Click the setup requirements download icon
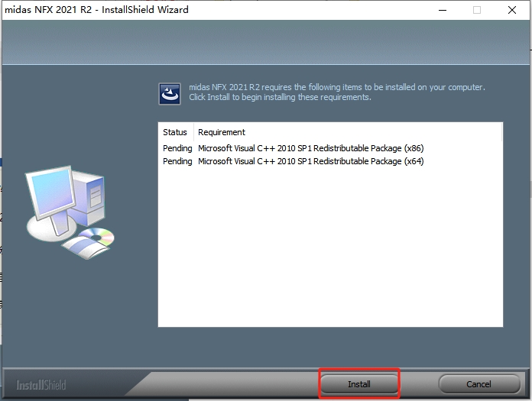The height and width of the screenshot is (401, 532). click(x=170, y=94)
